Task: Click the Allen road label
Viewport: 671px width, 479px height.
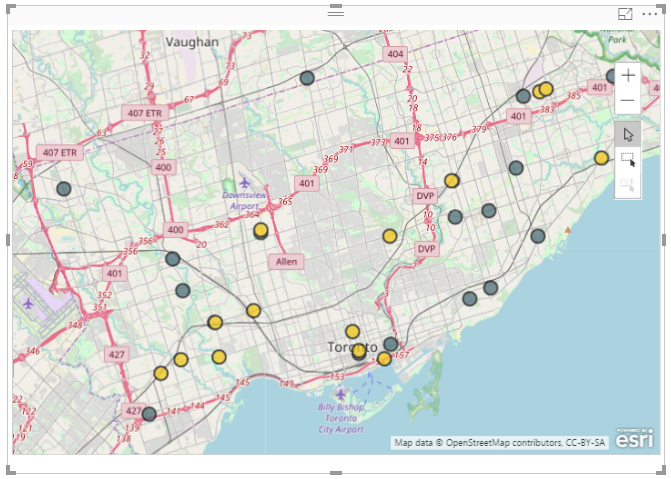Action: [286, 262]
